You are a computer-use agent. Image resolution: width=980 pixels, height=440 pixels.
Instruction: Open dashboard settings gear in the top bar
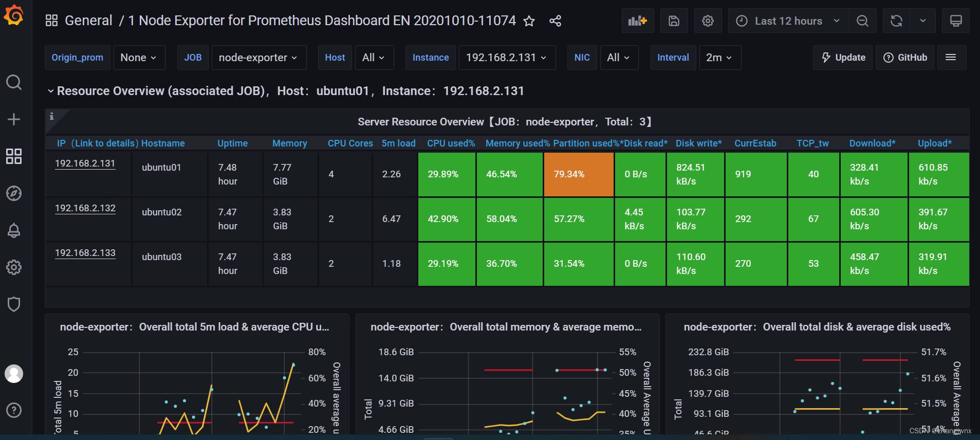(708, 21)
